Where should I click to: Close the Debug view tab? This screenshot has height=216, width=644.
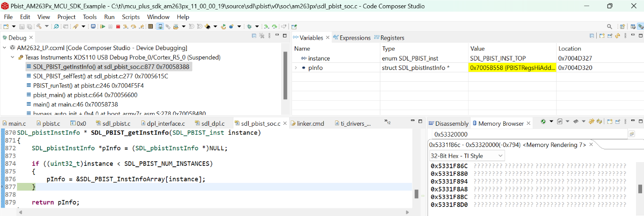coord(32,37)
